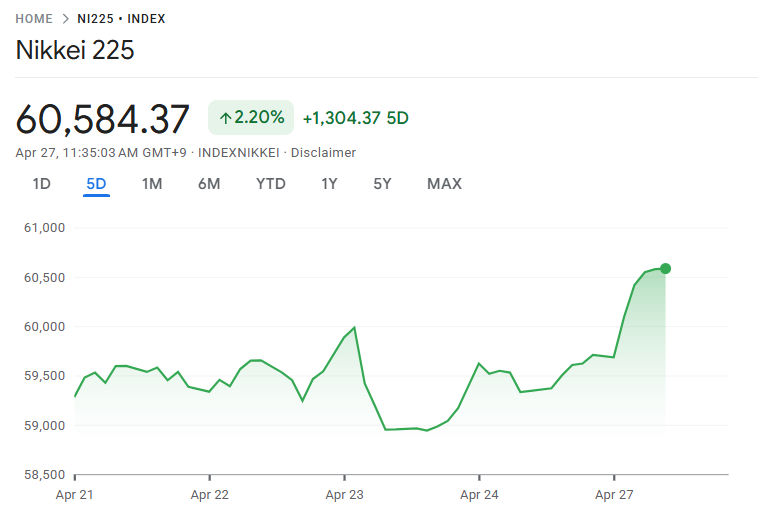Click the breadcrumb chevron separator icon
758x513 pixels.
(65, 19)
